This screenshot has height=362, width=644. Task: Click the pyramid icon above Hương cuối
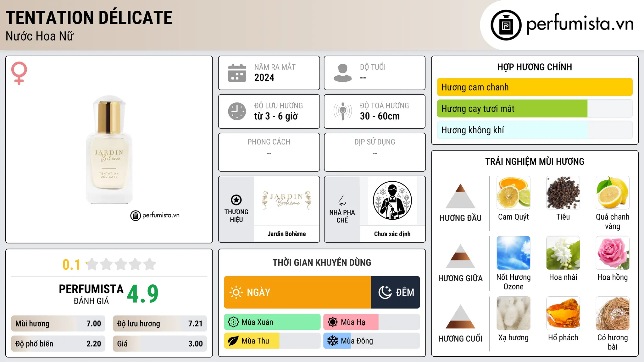(x=460, y=316)
